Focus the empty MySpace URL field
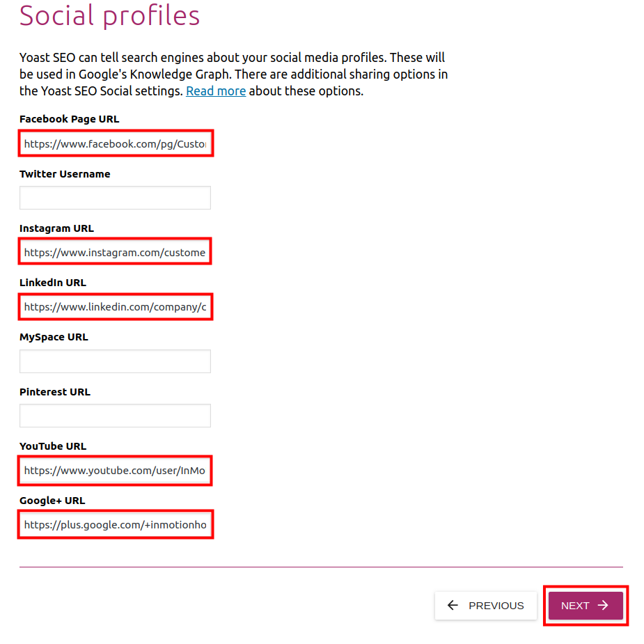The width and height of the screenshot is (644, 644). [115, 361]
